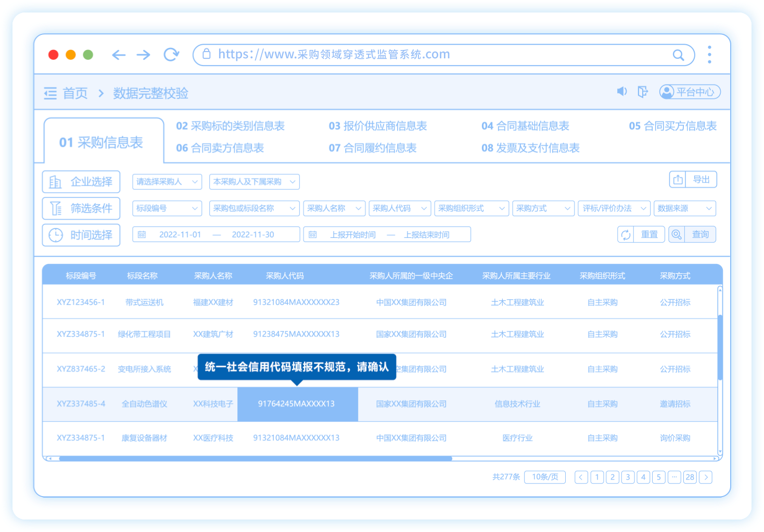Viewport: 764px width, 532px height.
Task: Expand the 采购组织形式 filter dropdown
Action: (472, 208)
